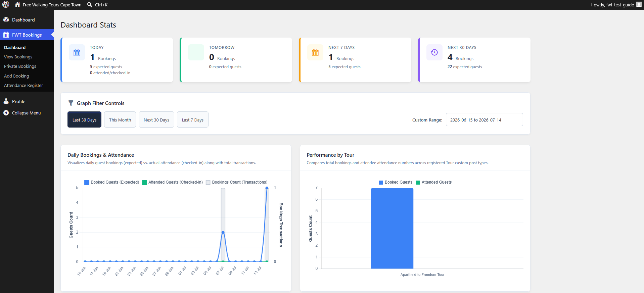Open the Profile menu item
The height and width of the screenshot is (293, 644).
coord(27,101)
